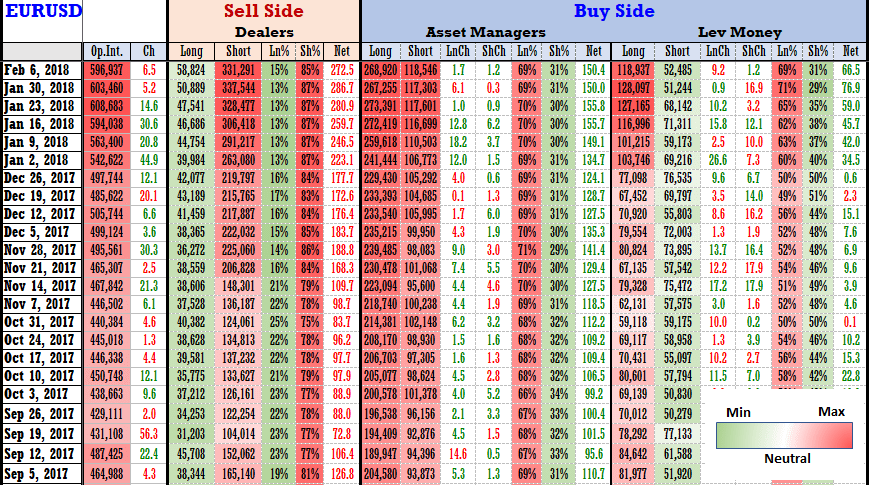The image size is (869, 485).
Task: Select open interest value 542,622
Action: click(106, 159)
